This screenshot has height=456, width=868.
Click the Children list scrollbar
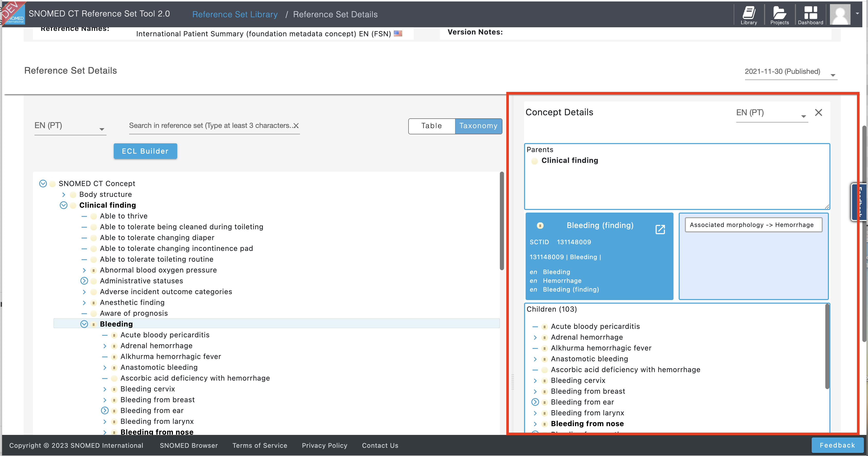point(827,346)
